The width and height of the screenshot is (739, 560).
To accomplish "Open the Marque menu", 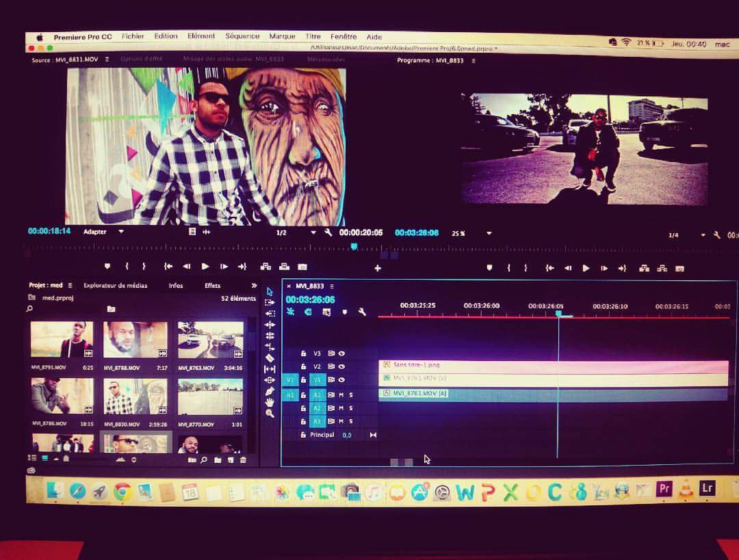I will pyautogui.click(x=282, y=36).
